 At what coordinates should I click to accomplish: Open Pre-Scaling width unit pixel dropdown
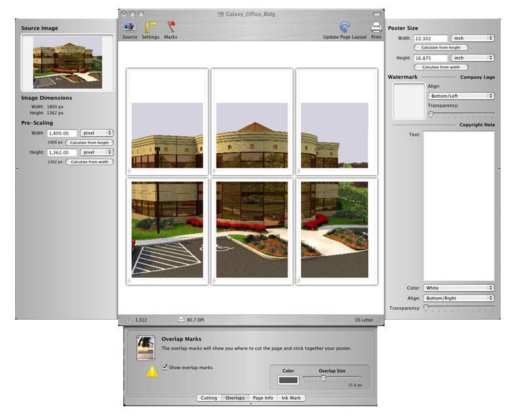coord(96,133)
